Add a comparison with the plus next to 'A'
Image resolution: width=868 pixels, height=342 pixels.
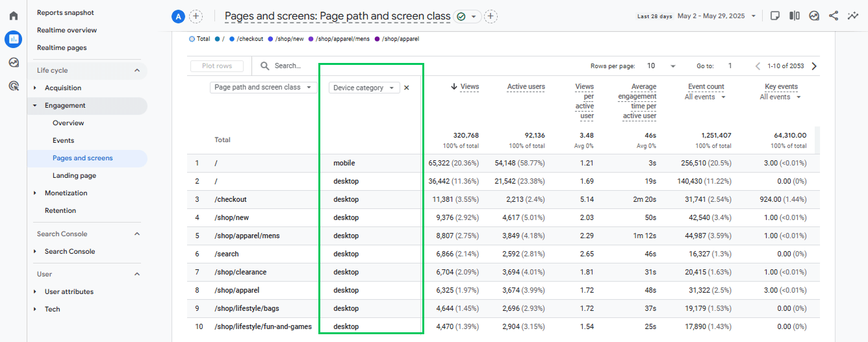[196, 16]
